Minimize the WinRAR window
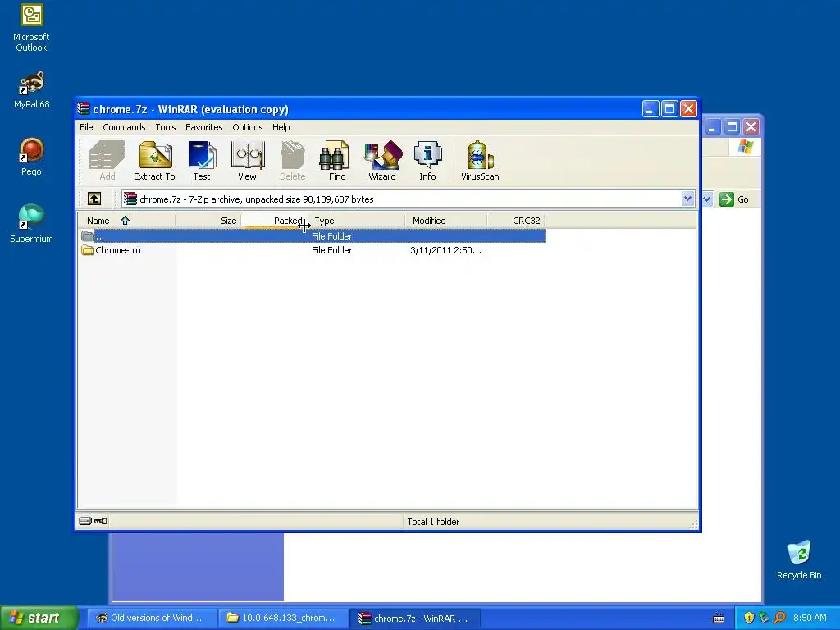Viewport: 840px width, 630px height. [x=650, y=109]
